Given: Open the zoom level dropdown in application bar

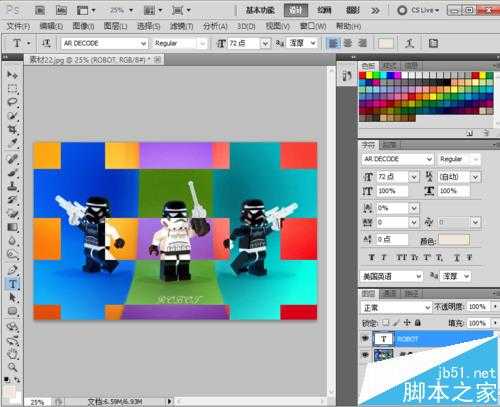Looking at the screenshot, I should [x=131, y=10].
